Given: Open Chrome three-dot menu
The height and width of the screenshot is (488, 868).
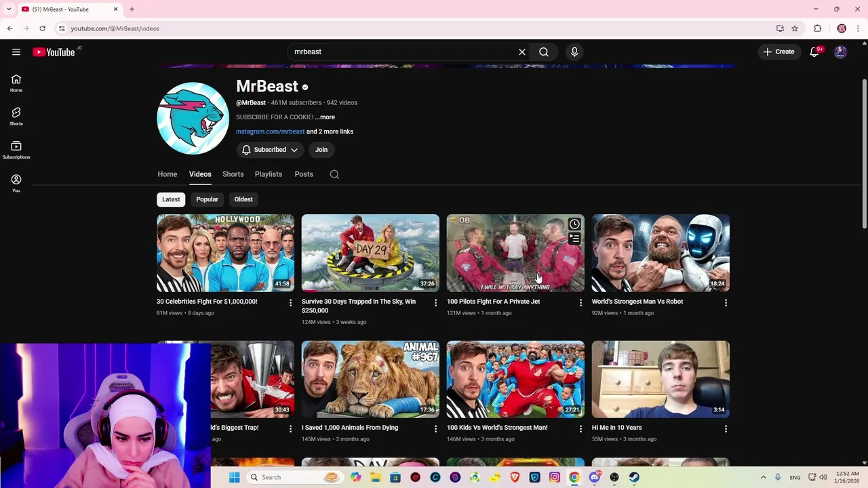Looking at the screenshot, I should point(858,28).
